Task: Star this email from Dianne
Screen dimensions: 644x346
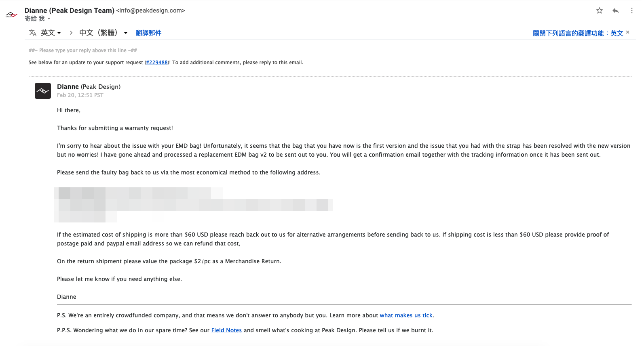Action: coord(600,10)
